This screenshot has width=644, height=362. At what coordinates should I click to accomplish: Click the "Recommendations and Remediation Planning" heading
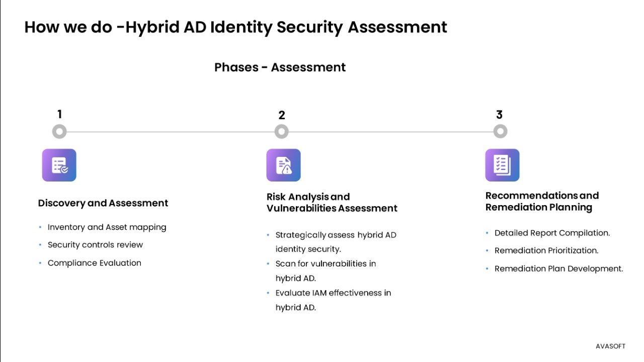(x=542, y=201)
